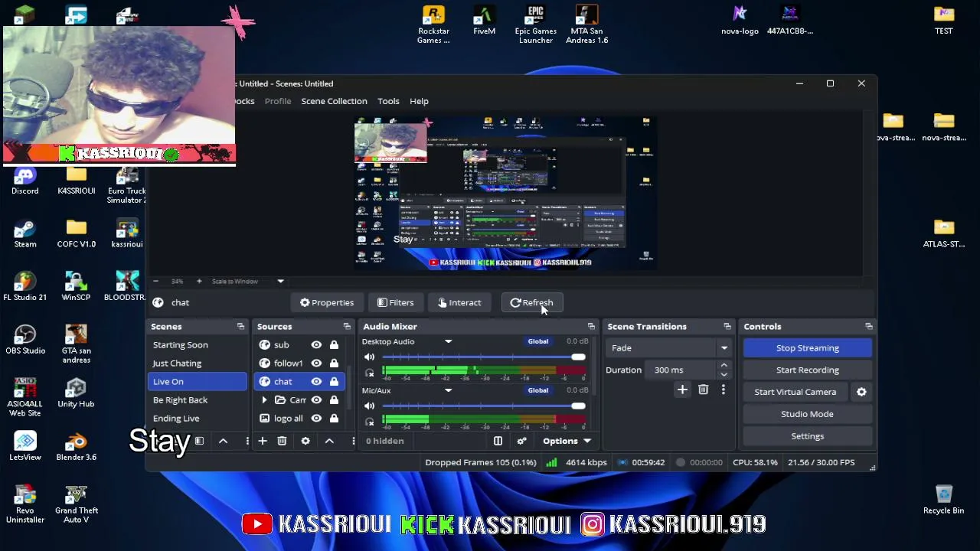Open the scene filters icon in Scenes toolbar
The width and height of the screenshot is (980, 551).
pyautogui.click(x=199, y=441)
